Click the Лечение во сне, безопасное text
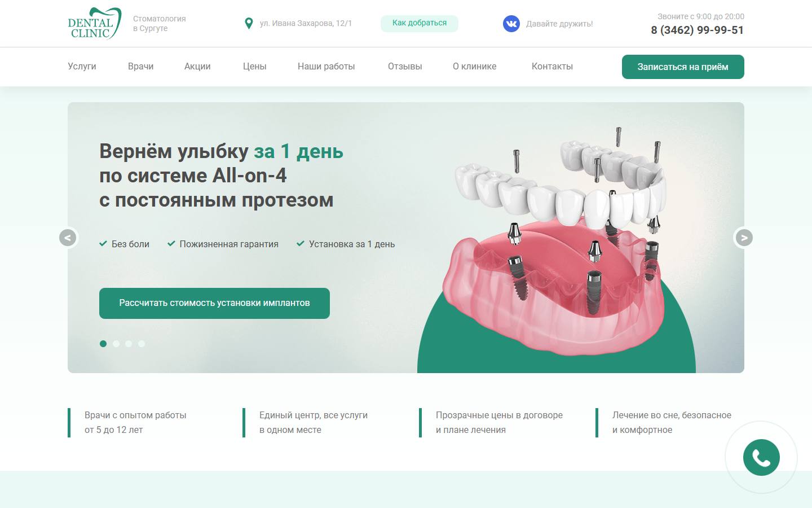The width and height of the screenshot is (812, 508). click(672, 415)
